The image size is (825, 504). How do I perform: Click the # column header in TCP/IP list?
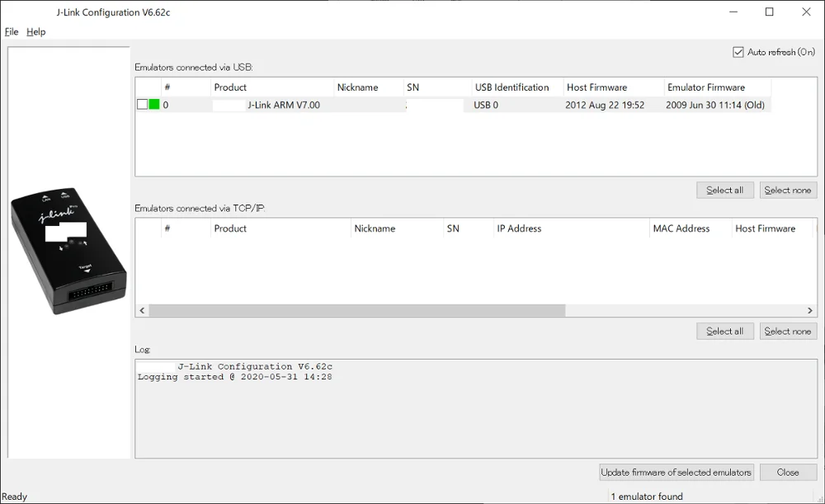tap(185, 228)
